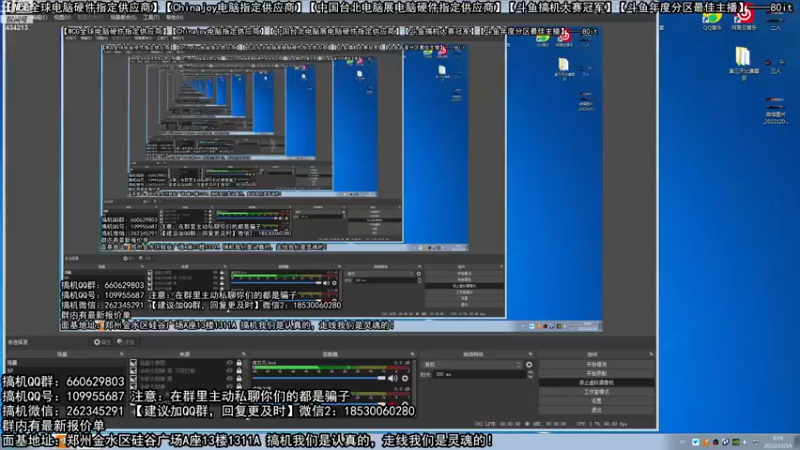Viewport: 800px width, 450px height.
Task: Adjust the 麦克风/Aux volume slider
Action: point(319,378)
